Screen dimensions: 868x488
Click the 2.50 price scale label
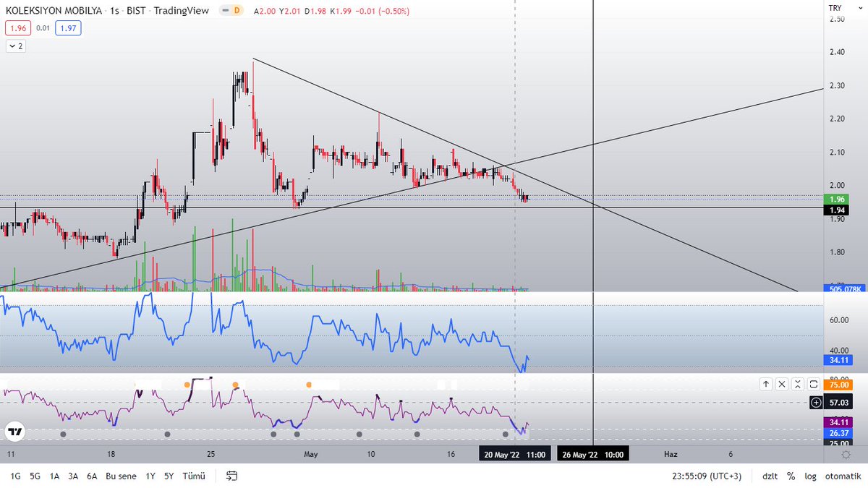pyautogui.click(x=838, y=19)
